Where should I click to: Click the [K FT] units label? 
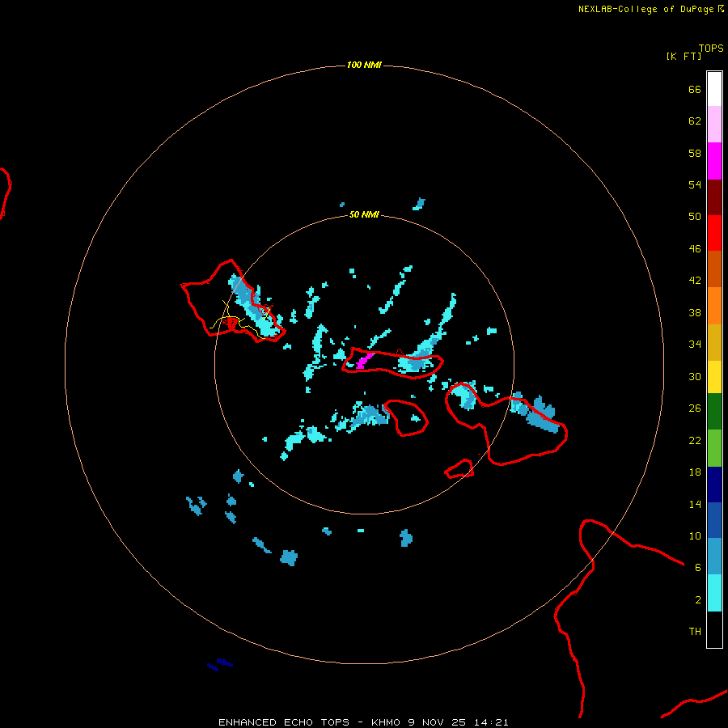684,57
